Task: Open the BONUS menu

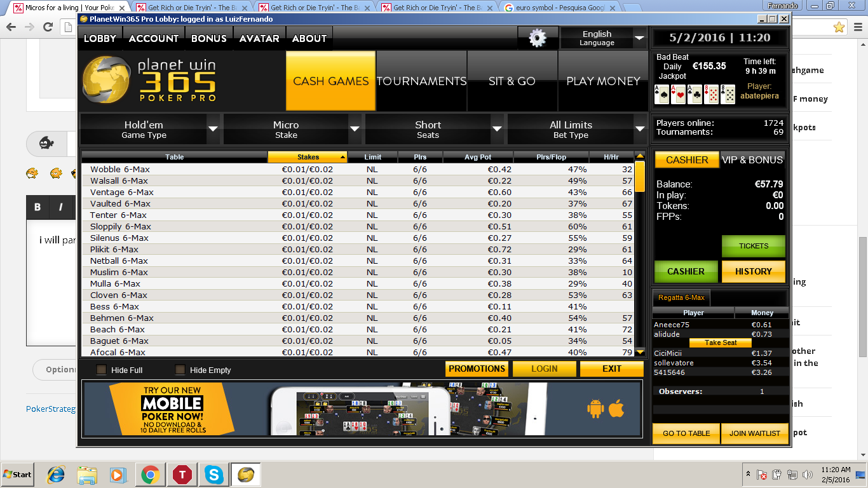Action: point(208,38)
